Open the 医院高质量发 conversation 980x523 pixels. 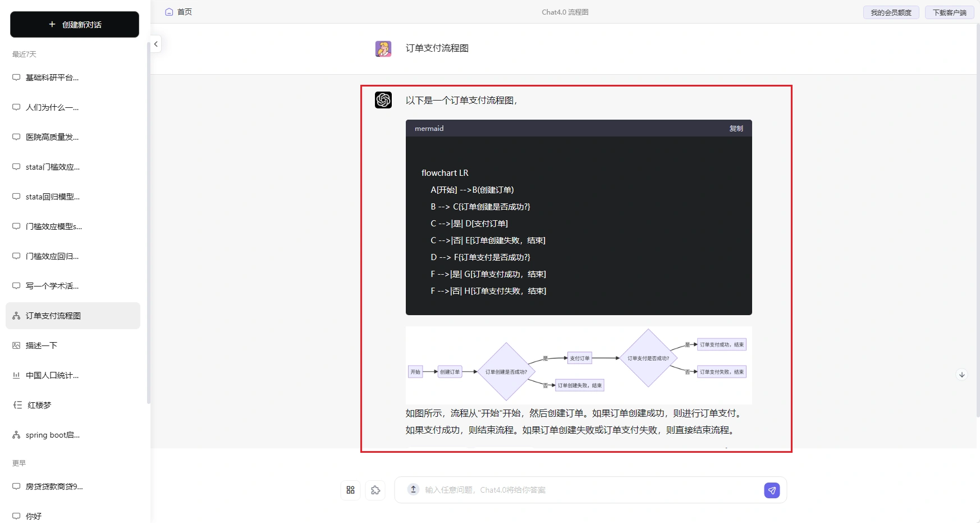tap(73, 137)
